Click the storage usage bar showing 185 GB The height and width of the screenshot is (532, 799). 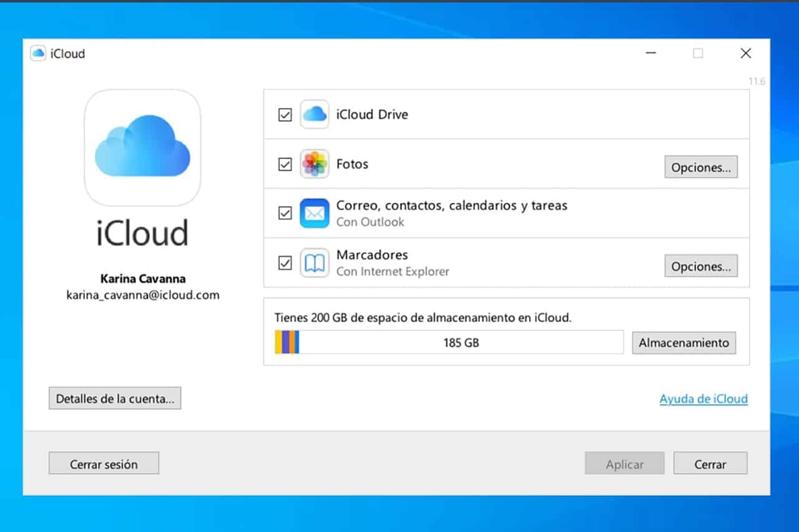(x=447, y=342)
